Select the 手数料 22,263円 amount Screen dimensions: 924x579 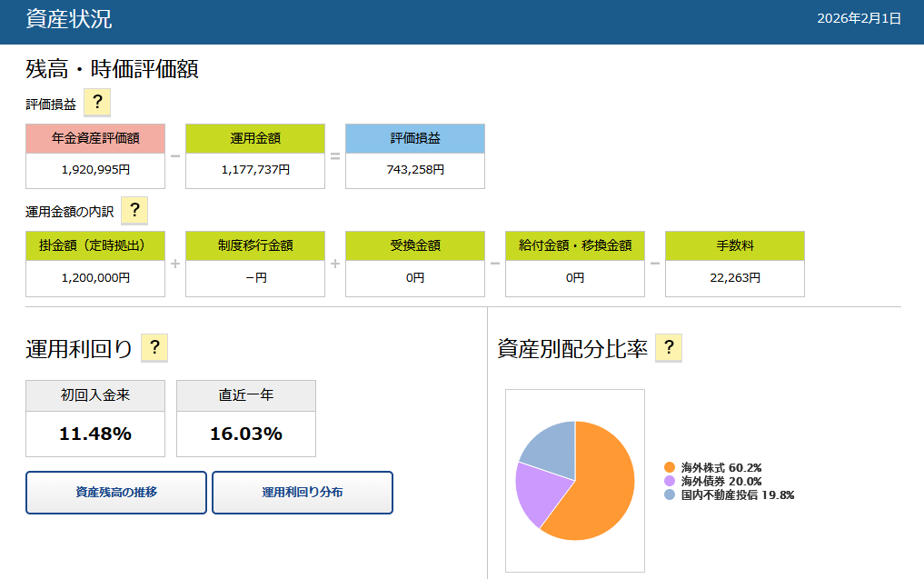[735, 278]
